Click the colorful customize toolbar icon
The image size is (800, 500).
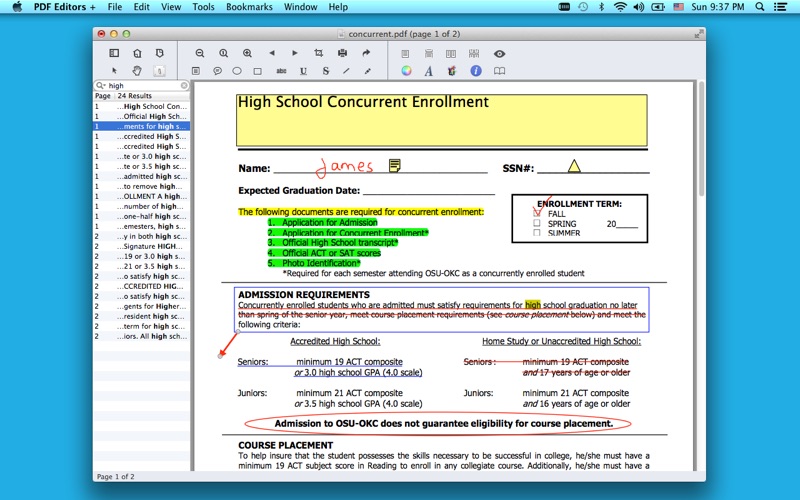click(452, 71)
